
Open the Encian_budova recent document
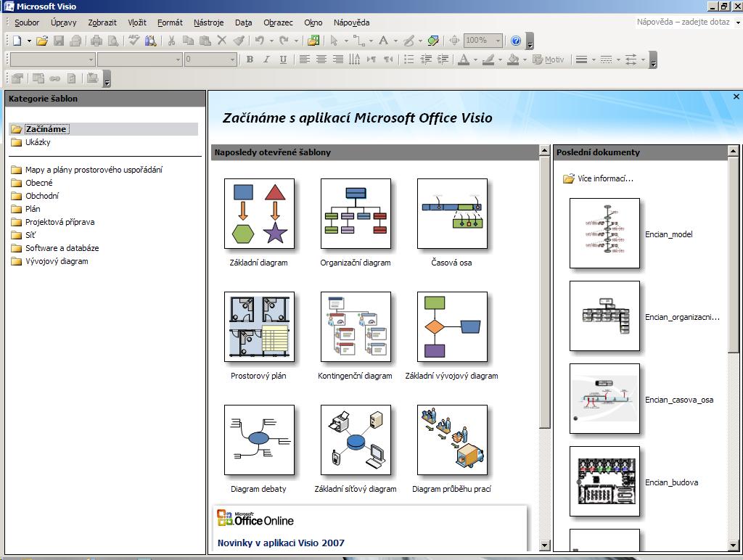[x=604, y=482]
